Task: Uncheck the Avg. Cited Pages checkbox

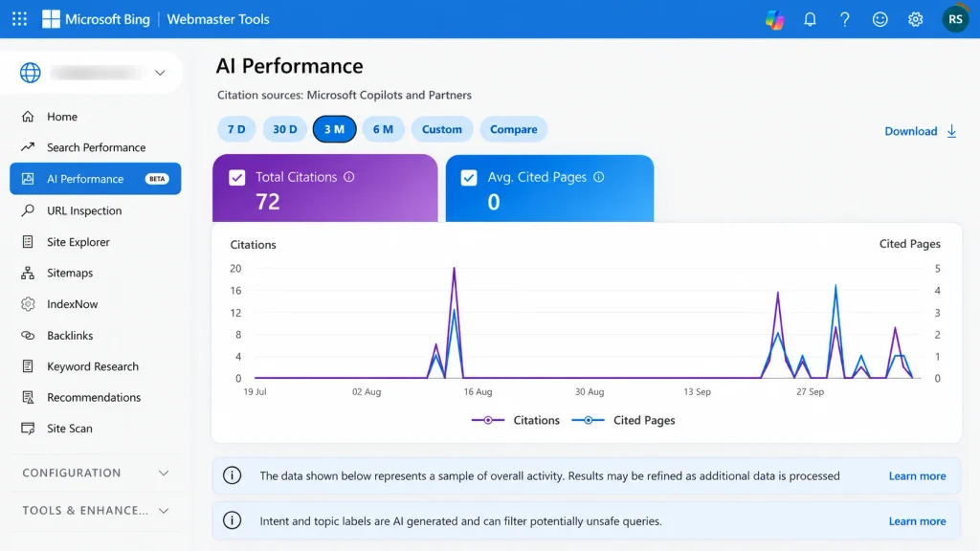Action: [469, 177]
